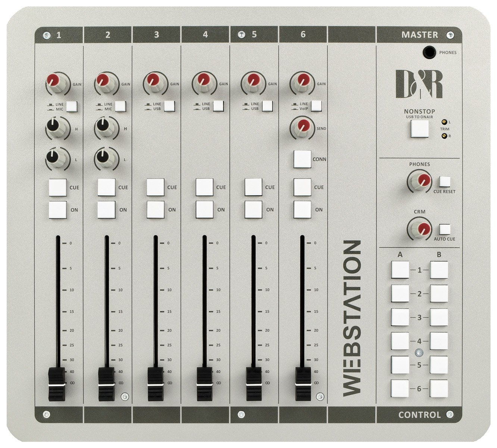497x448 pixels.
Task: Click the PHONES headphone jack socket
Action: click(x=429, y=52)
